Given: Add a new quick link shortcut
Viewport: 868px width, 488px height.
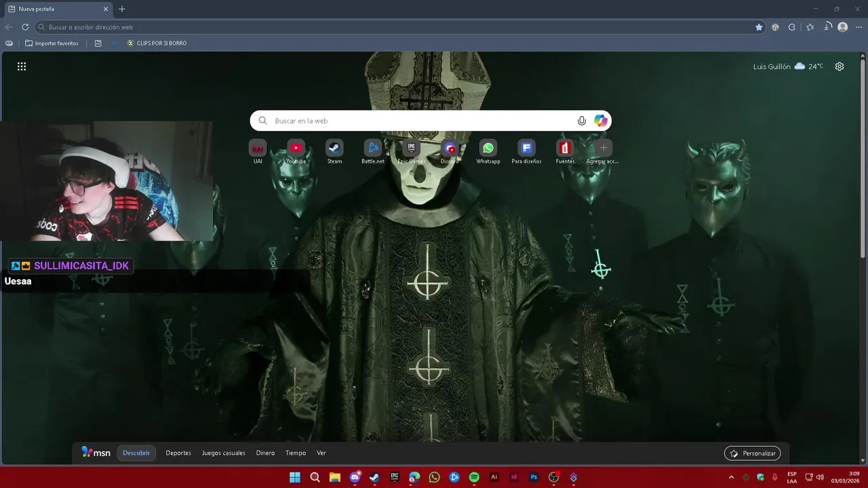Looking at the screenshot, I should coord(604,151).
